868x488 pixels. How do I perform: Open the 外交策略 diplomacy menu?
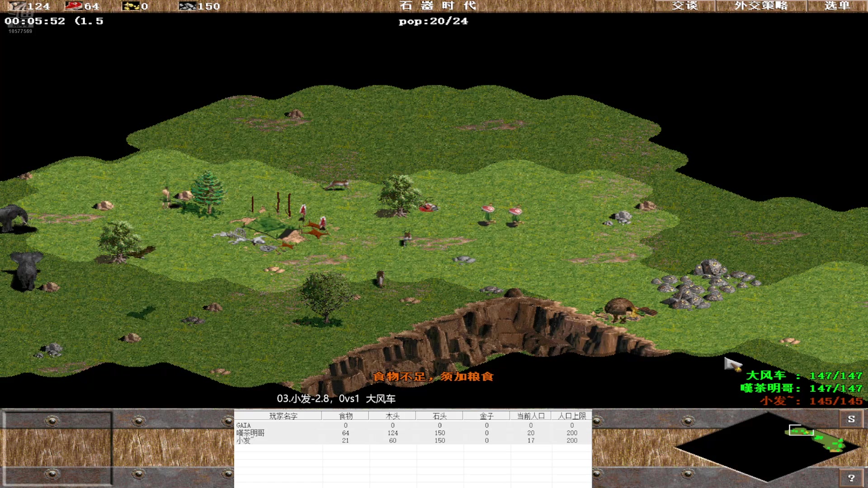(x=761, y=6)
